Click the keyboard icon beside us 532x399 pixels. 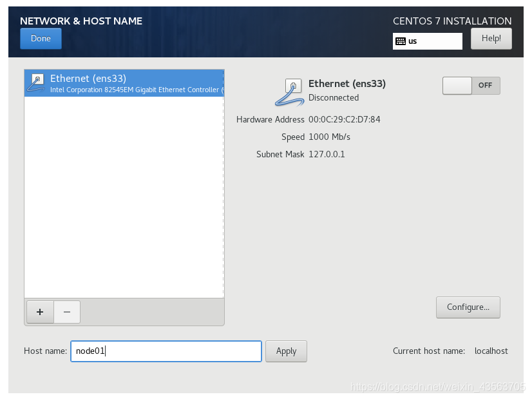coord(401,41)
